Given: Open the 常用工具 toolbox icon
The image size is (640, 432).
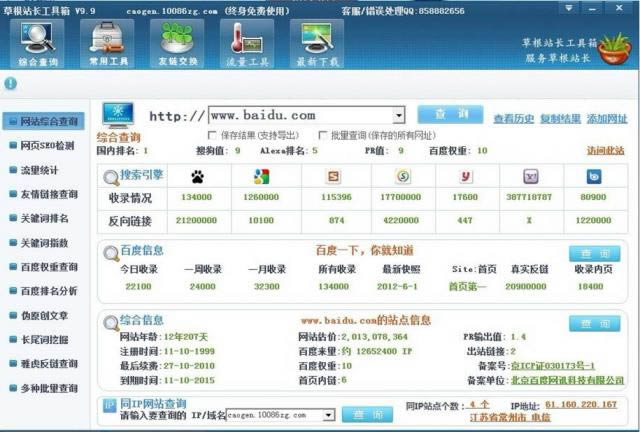Looking at the screenshot, I should [107, 44].
